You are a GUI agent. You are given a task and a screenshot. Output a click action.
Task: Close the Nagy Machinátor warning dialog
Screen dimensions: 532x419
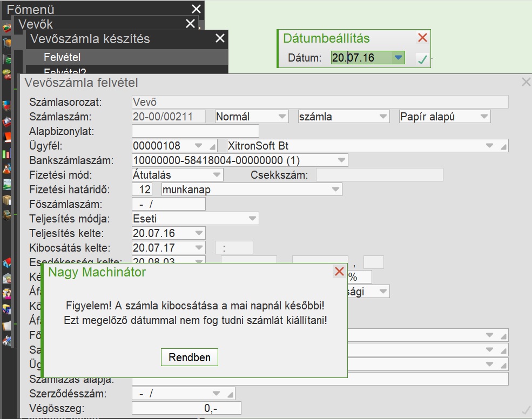(339, 272)
